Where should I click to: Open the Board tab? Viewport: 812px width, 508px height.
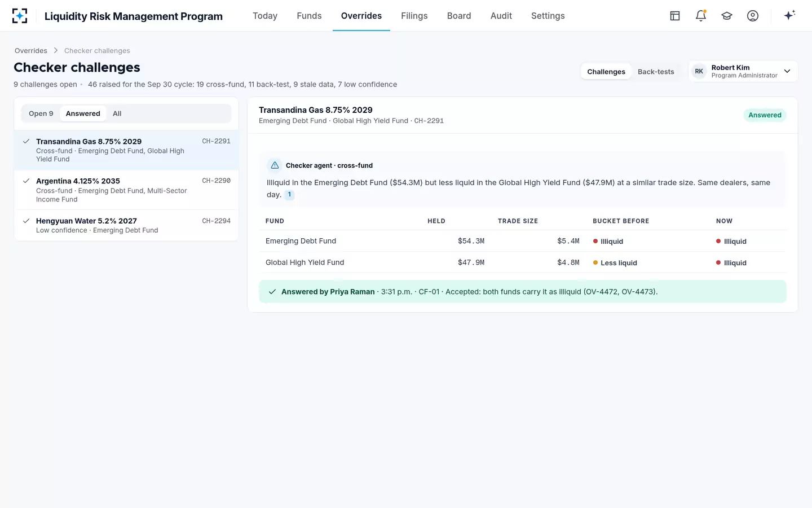[x=459, y=16]
